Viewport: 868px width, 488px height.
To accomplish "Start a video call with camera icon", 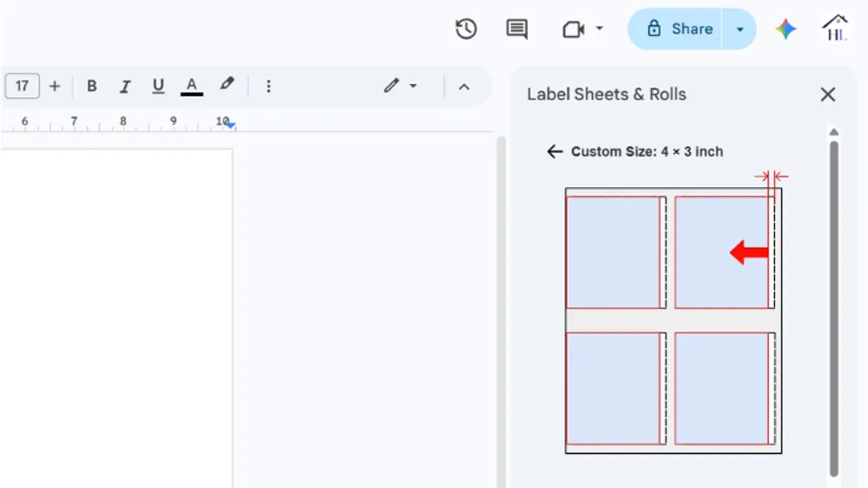I will tap(573, 29).
